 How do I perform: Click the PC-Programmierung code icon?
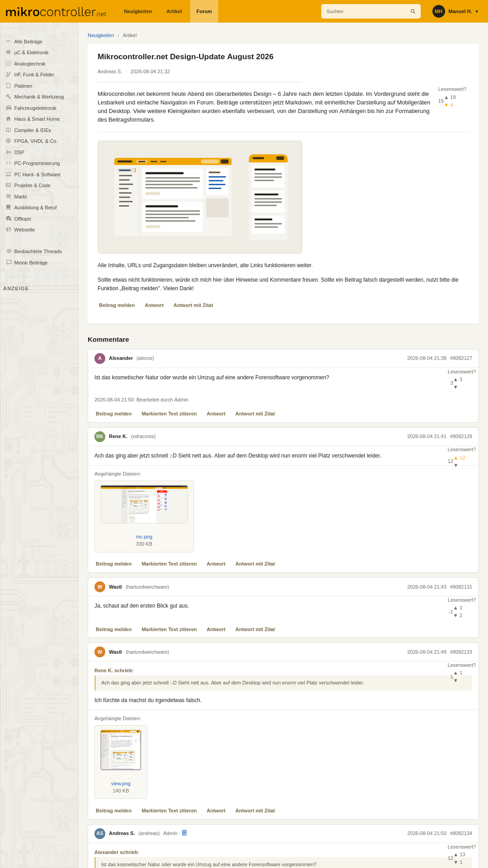coord(8,163)
